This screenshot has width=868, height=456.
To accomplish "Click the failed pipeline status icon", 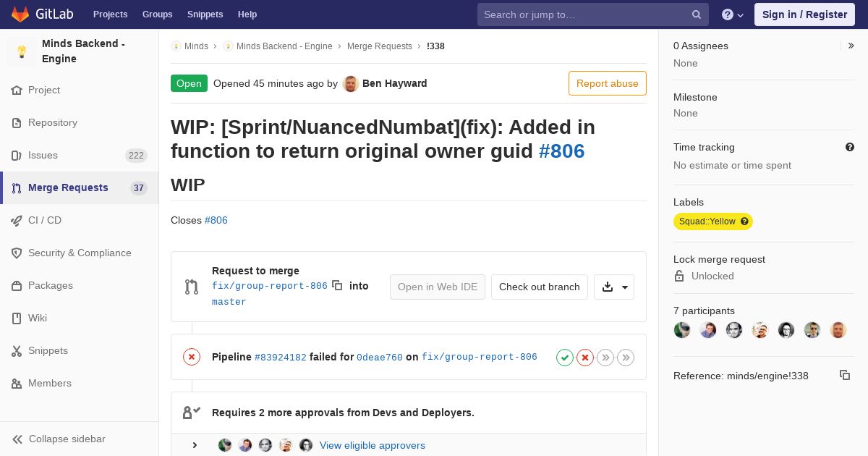I will [x=192, y=357].
